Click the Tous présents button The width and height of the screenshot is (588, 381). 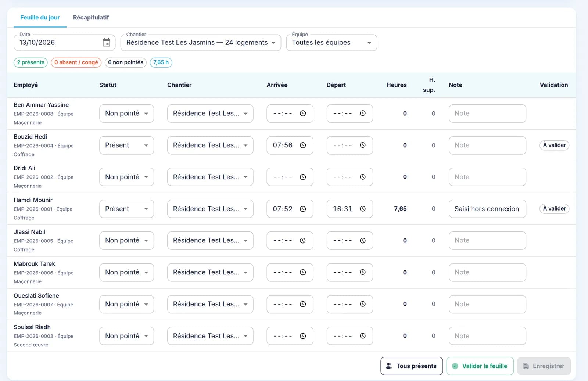412,366
